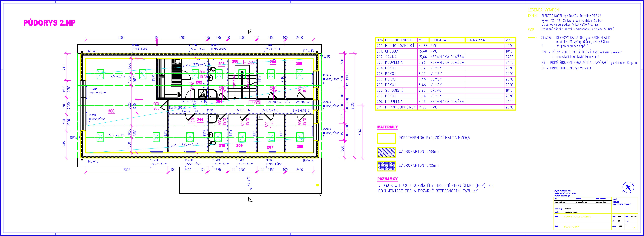This screenshot has height=236, width=644.
Task: Click the ÚČEL MÍSTNOSTI table header
Action: tap(399, 40)
